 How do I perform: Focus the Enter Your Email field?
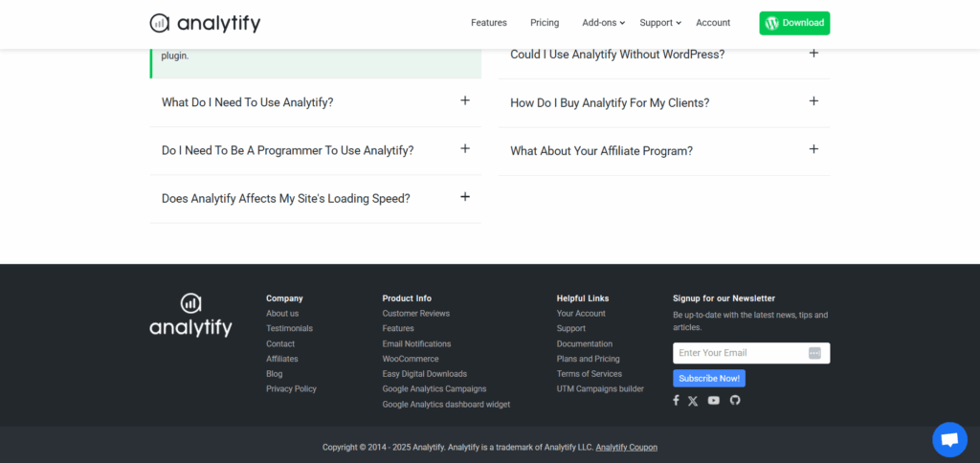click(751, 353)
